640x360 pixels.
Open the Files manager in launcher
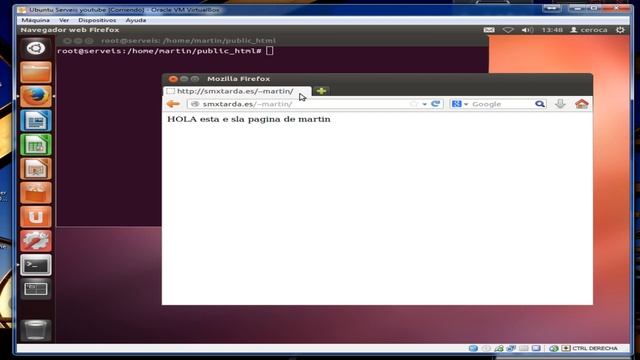pyautogui.click(x=36, y=72)
